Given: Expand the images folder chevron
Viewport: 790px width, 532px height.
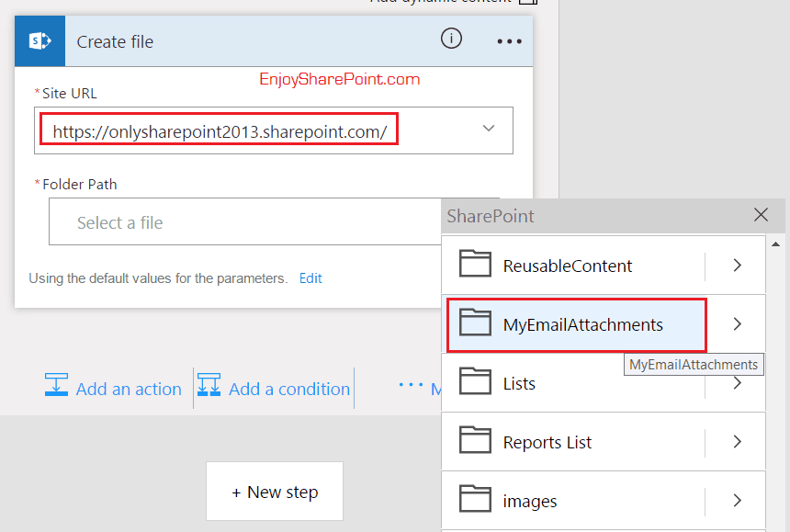Looking at the screenshot, I should point(737,500).
